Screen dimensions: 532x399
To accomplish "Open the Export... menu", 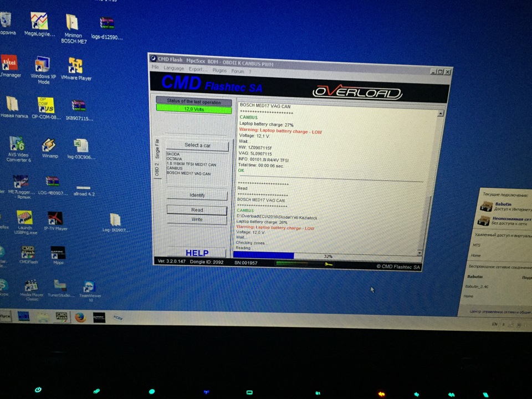I will [197, 69].
